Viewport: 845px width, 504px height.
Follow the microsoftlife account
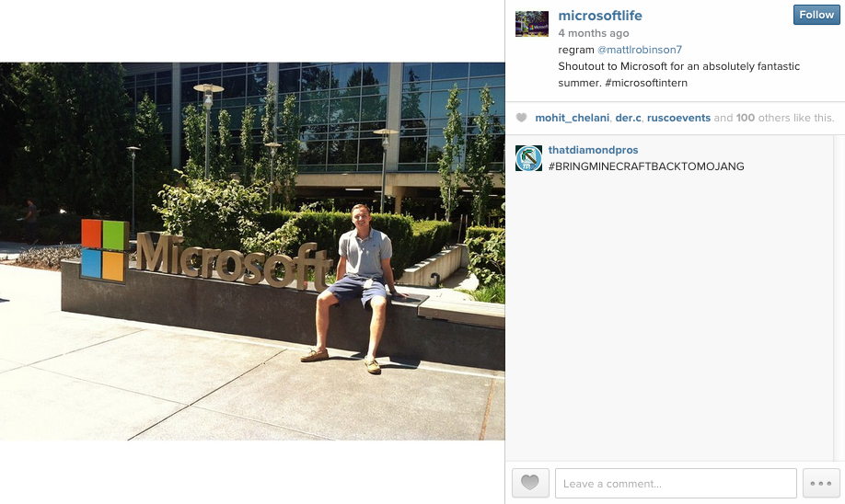(816, 15)
